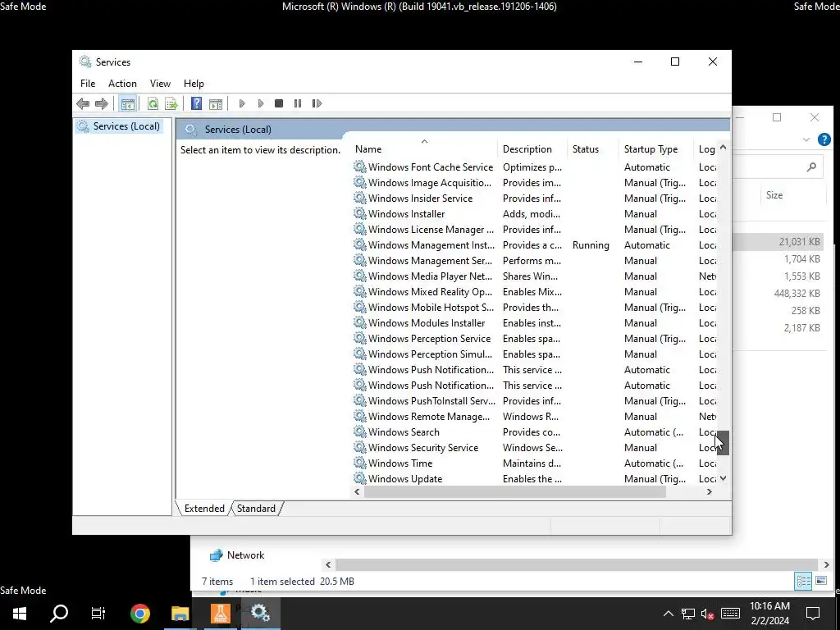Click the vertical scrollbar thumb in Services
This screenshot has height=630, width=840.
(x=723, y=442)
